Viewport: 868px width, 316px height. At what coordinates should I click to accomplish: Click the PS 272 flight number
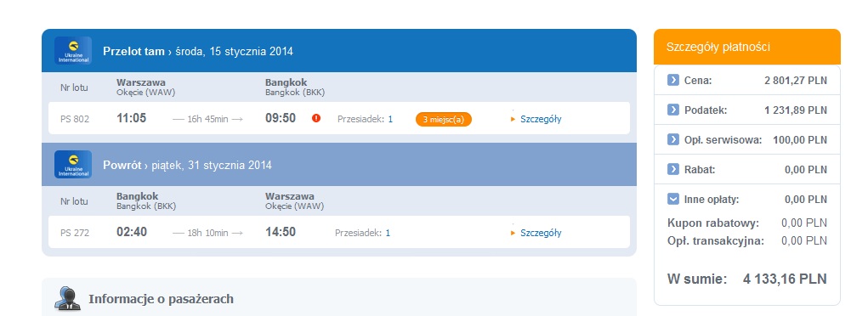click(x=75, y=233)
